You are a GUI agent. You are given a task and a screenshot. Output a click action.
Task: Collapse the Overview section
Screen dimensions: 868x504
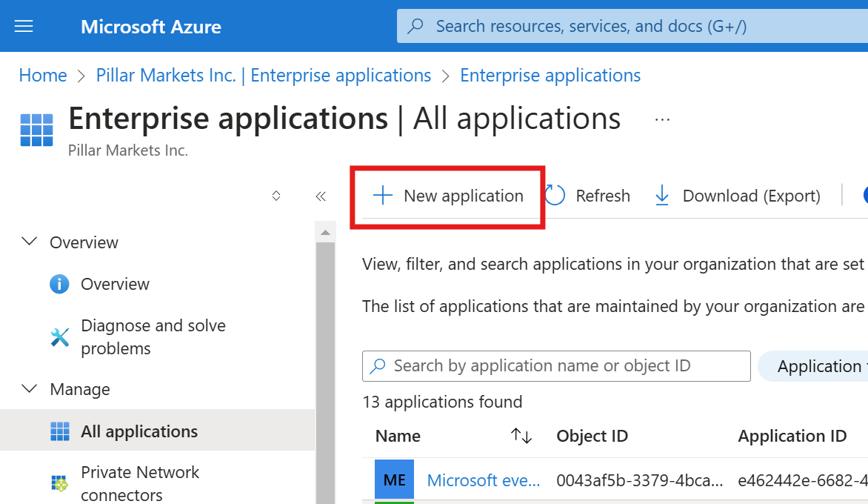[x=29, y=241]
